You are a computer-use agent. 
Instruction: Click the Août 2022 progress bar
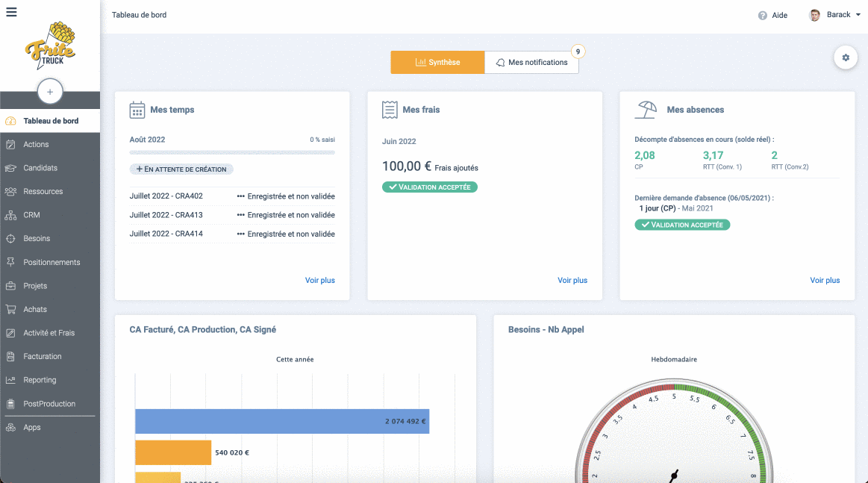(x=232, y=152)
